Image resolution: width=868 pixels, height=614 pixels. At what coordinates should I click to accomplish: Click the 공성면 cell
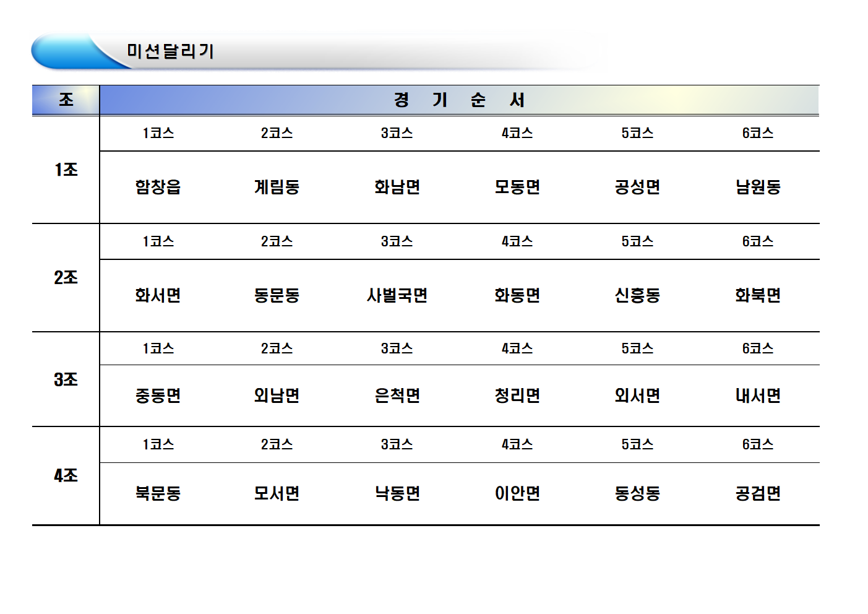(637, 187)
